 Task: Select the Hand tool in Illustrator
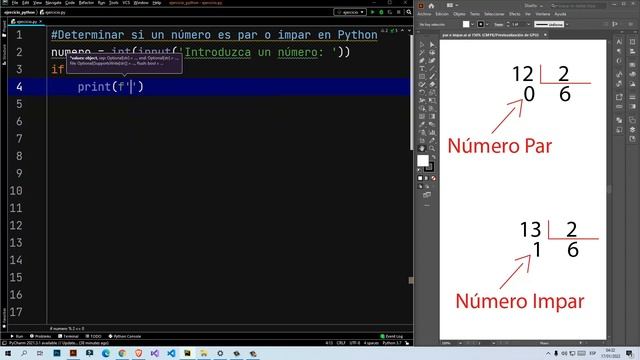tap(422, 149)
